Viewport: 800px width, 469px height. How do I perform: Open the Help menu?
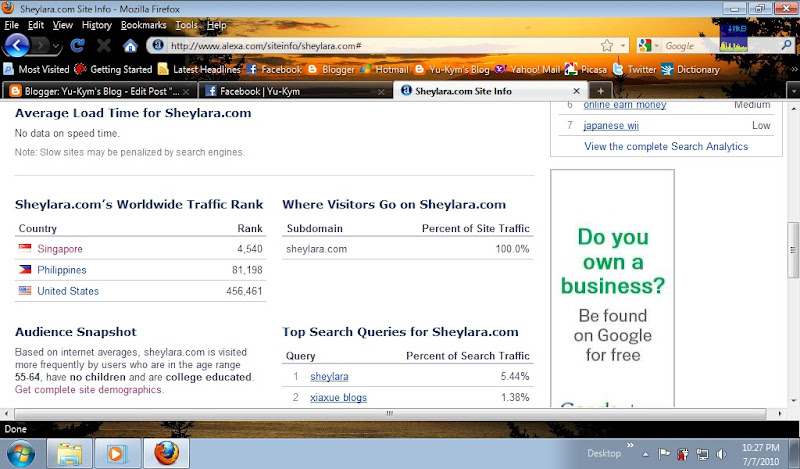[216, 25]
